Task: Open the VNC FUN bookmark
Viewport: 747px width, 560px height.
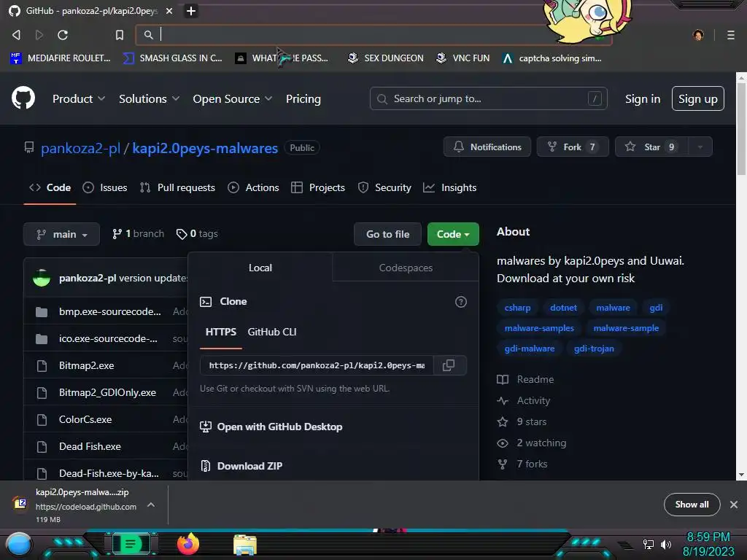Action: pyautogui.click(x=463, y=58)
